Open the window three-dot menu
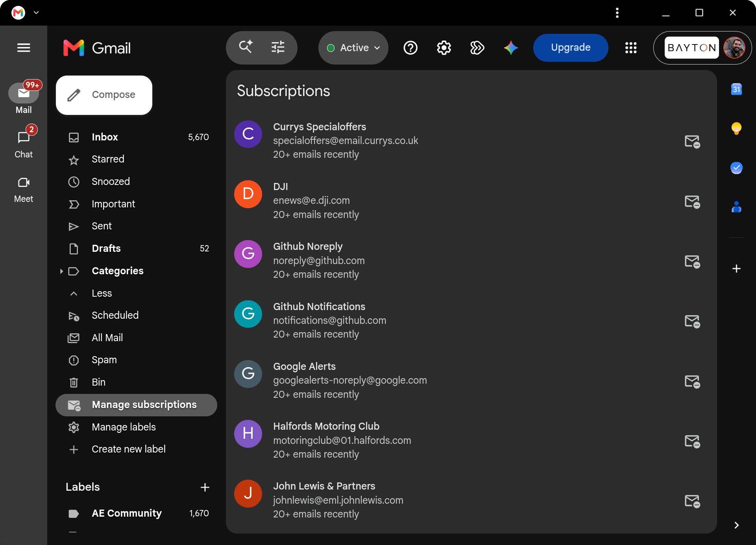Image resolution: width=756 pixels, height=545 pixels. 617,13
